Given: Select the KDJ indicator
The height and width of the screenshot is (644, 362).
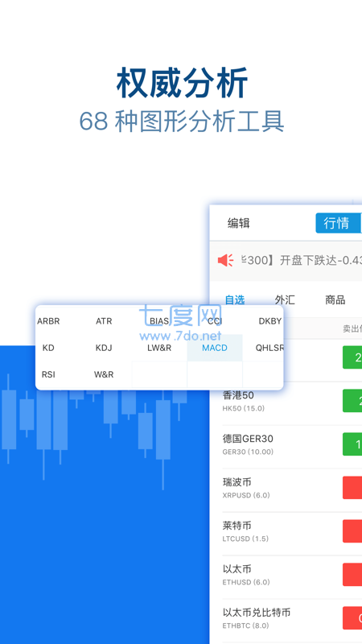Looking at the screenshot, I should [104, 348].
